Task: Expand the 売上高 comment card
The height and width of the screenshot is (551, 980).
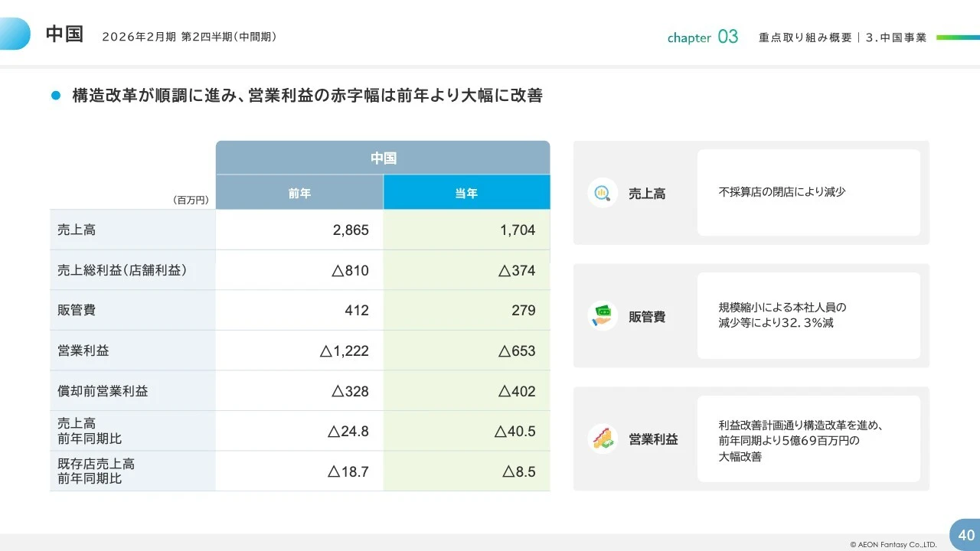Action: (808, 192)
